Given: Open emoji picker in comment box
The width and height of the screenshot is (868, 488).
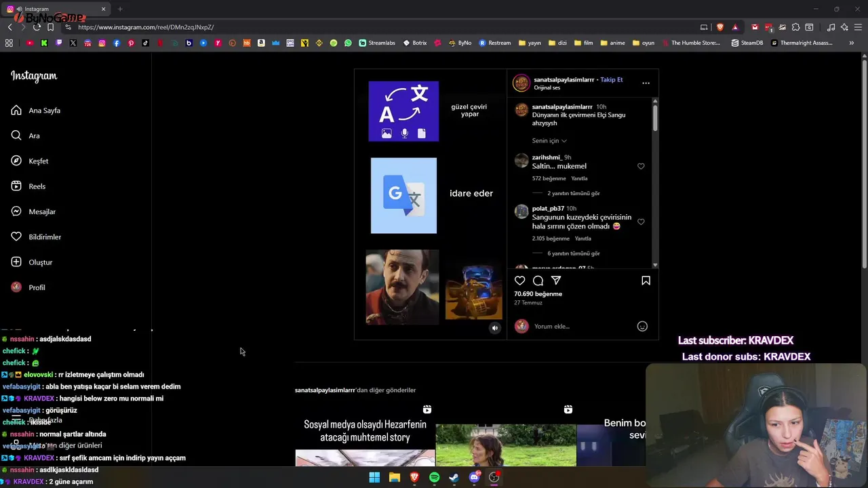Looking at the screenshot, I should point(642,326).
